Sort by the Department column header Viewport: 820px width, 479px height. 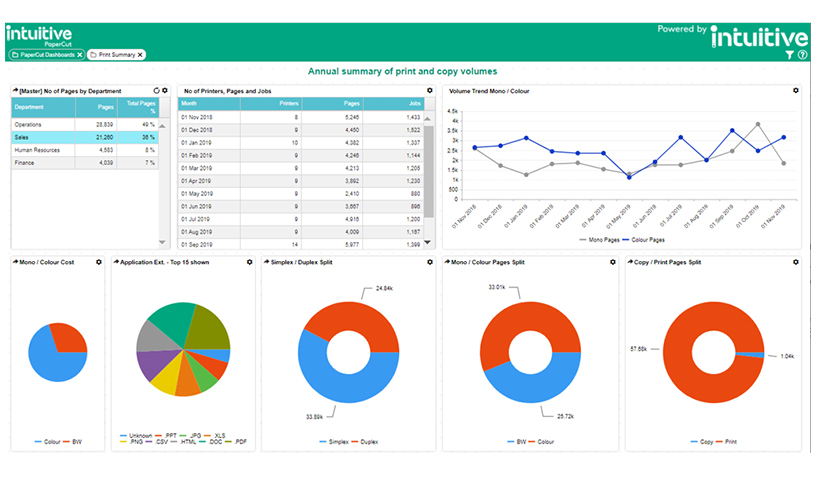tap(30, 106)
